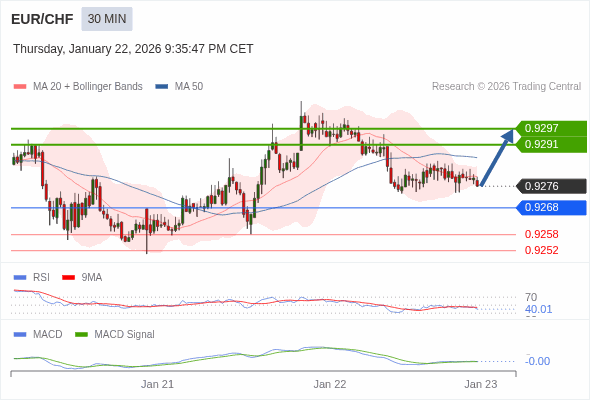The height and width of the screenshot is (400, 590).
Task: Click the date and time line
Action: coord(133,49)
